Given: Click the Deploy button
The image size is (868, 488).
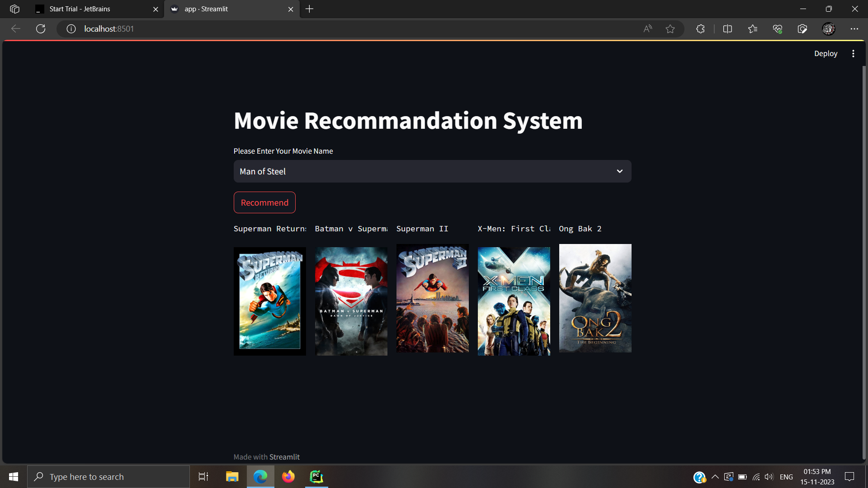Looking at the screenshot, I should click(825, 53).
